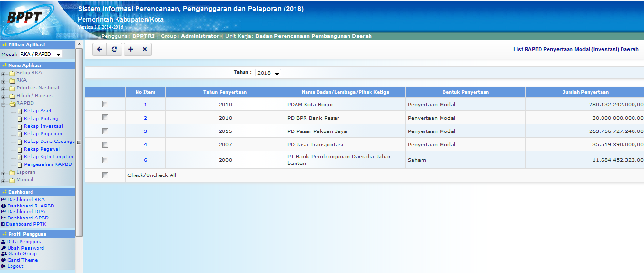Click the Ganti Theme link
The width and height of the screenshot is (644, 273).
pyautogui.click(x=22, y=260)
